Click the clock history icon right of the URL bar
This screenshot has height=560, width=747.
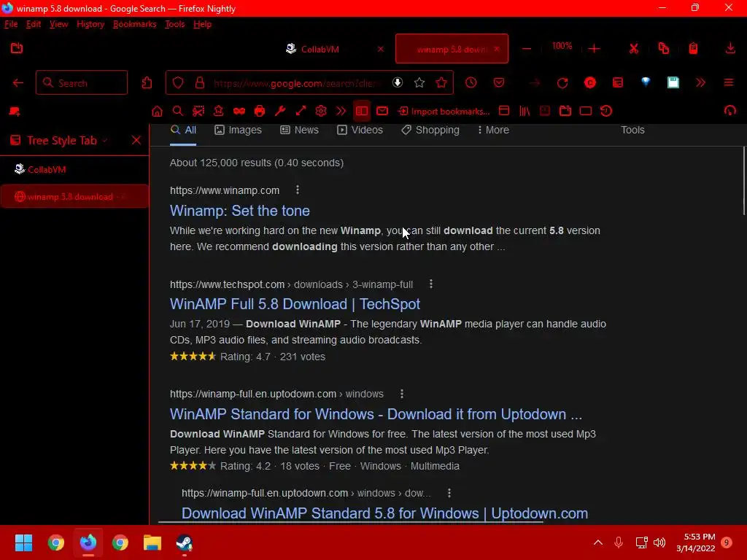(x=471, y=83)
